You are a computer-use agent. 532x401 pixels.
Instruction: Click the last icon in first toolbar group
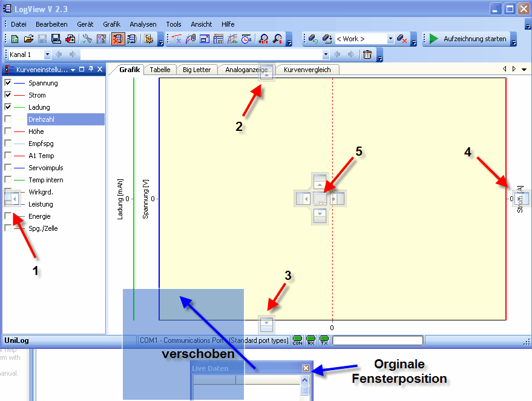(149, 39)
